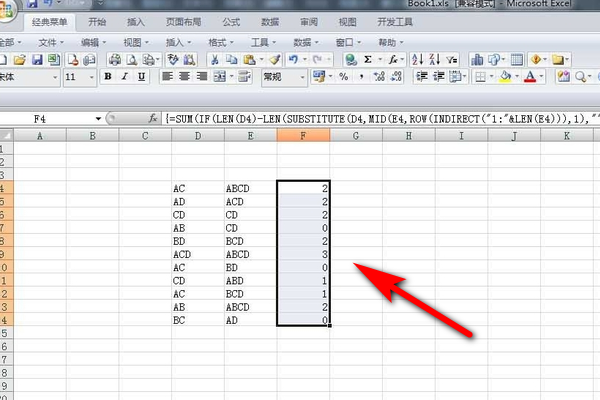Open the AutoSum dropdown arrow

(380, 60)
